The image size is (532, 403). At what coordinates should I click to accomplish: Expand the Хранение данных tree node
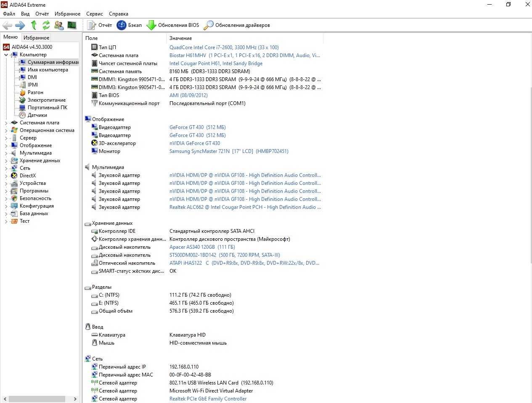coord(6,161)
